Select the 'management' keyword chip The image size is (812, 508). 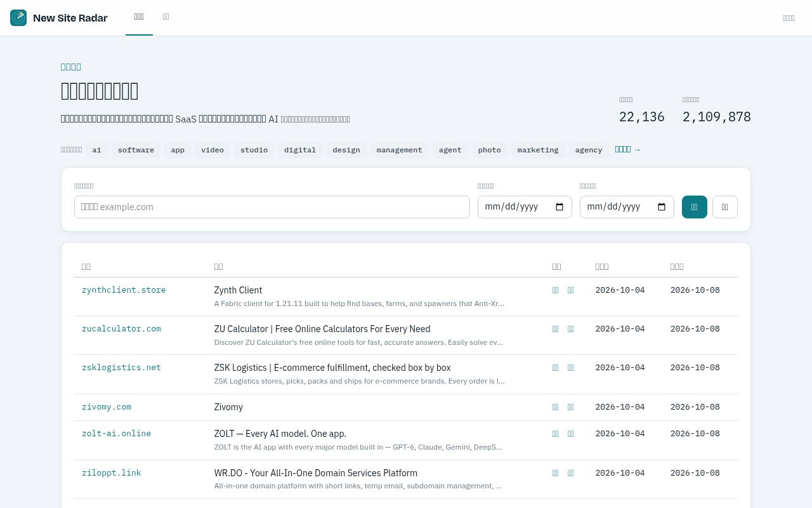(x=399, y=150)
